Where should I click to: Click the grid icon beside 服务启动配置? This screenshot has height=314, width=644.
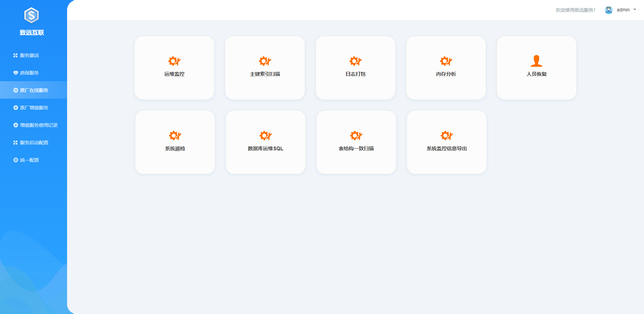click(x=15, y=143)
